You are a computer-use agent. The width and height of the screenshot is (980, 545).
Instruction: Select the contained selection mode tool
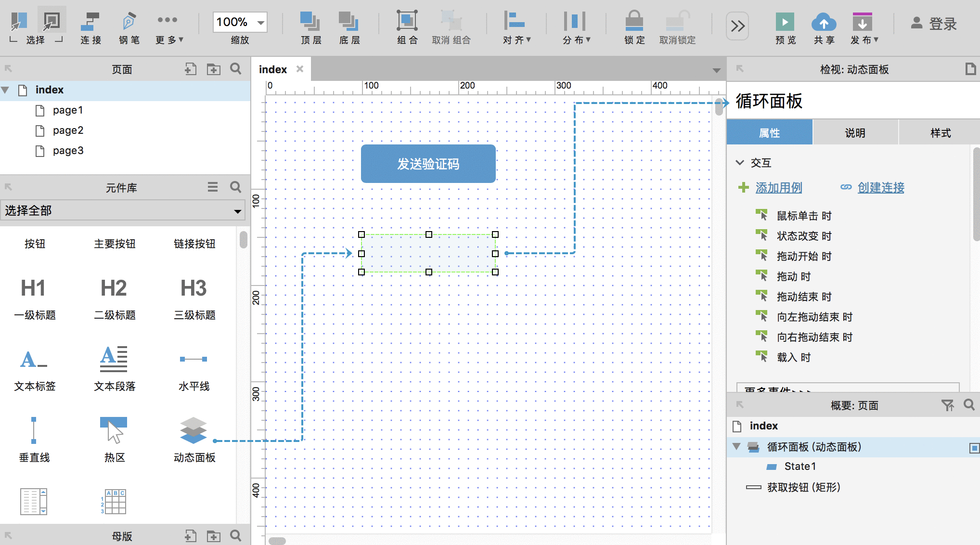click(52, 21)
